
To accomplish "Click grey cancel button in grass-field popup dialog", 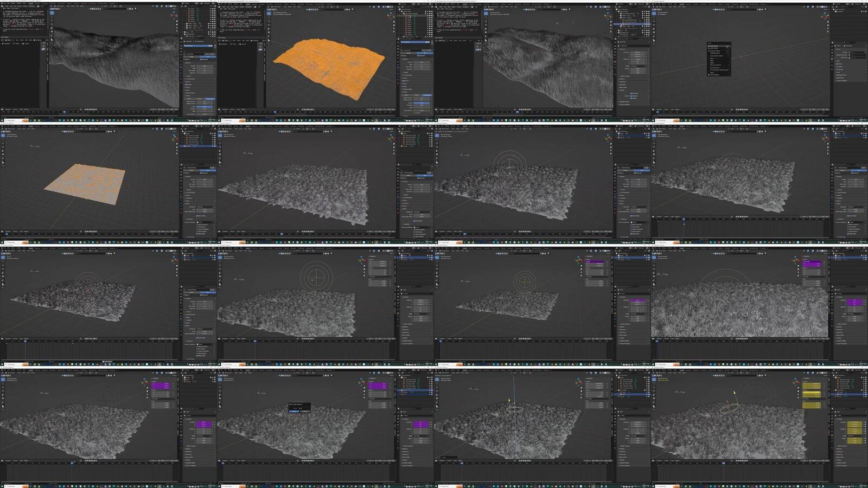I will click(x=305, y=411).
